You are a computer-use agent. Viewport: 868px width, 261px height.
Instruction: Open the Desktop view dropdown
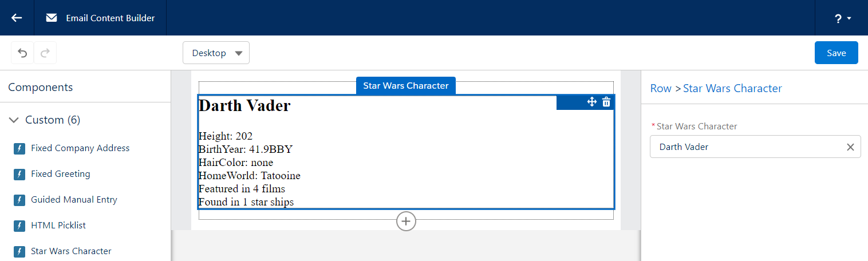[216, 53]
